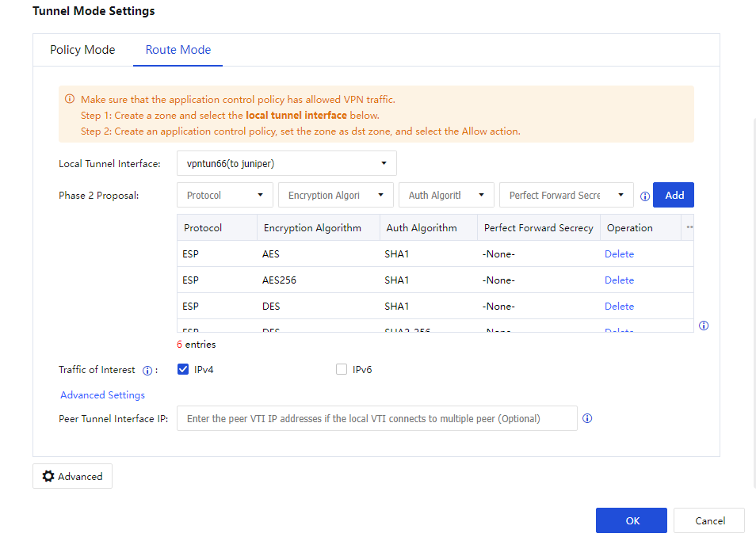Click the Peer Tunnel Interface IP field
This screenshot has width=756, height=541.
[377, 418]
